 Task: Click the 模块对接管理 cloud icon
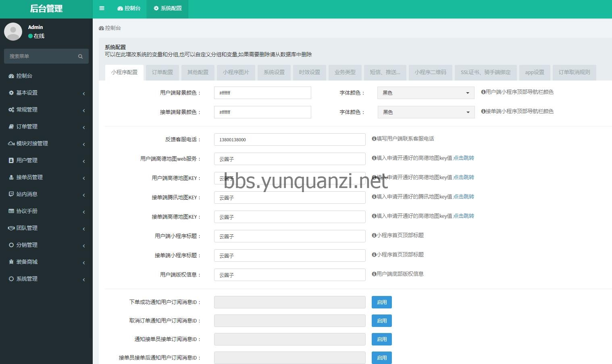point(11,143)
